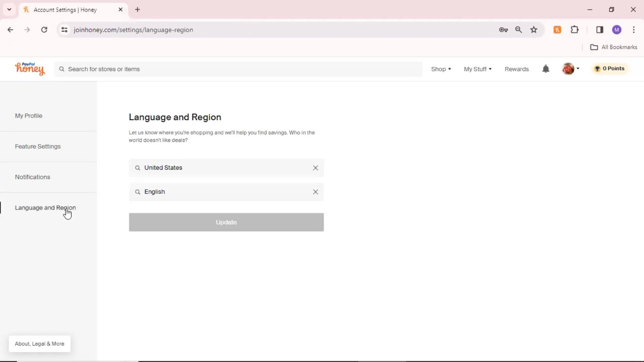Viewport: 644px width, 362px height.
Task: Clear the English language selection
Action: [315, 191]
